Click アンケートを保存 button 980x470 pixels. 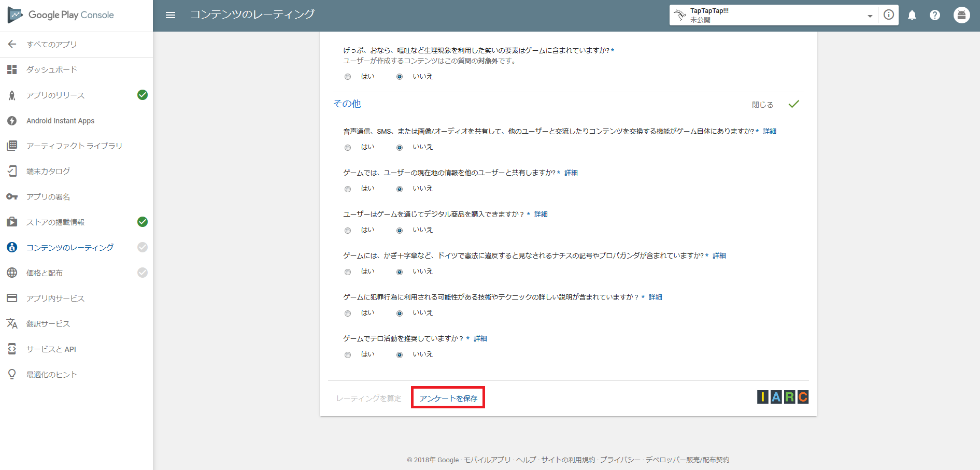(448, 398)
